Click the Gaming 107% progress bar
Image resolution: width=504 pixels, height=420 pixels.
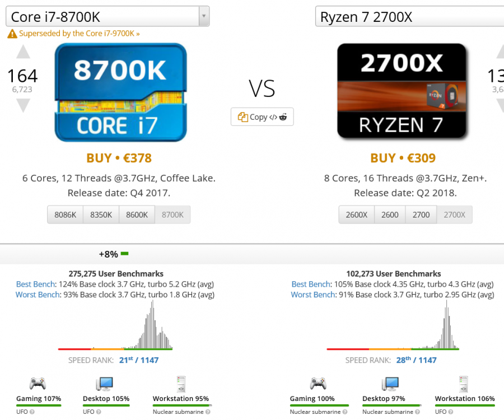click(x=39, y=405)
